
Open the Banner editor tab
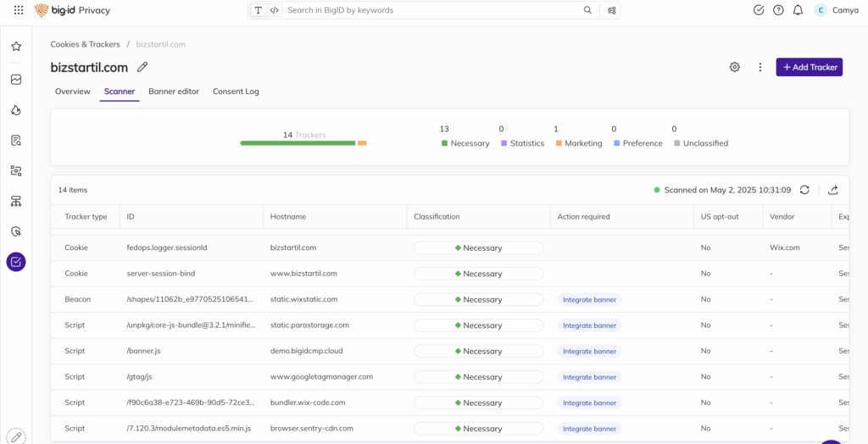(x=174, y=92)
